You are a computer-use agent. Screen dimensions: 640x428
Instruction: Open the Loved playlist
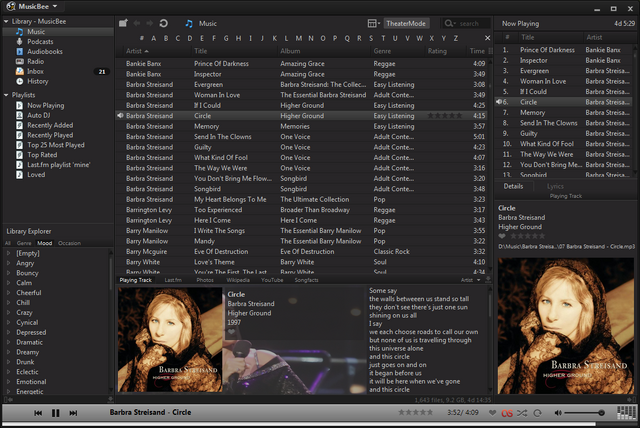click(x=36, y=175)
